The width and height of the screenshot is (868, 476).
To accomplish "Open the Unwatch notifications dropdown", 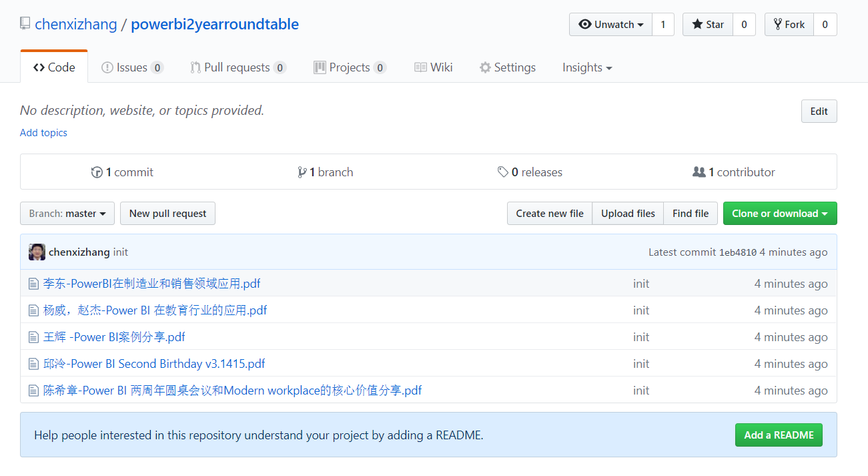I will (610, 25).
